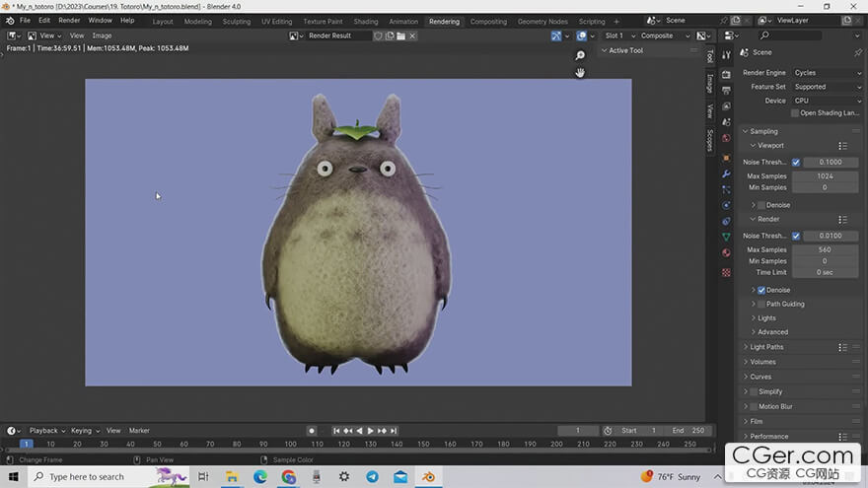Toggle Render Noise Threshold checkbox
This screenshot has height=488, width=868.
[795, 236]
